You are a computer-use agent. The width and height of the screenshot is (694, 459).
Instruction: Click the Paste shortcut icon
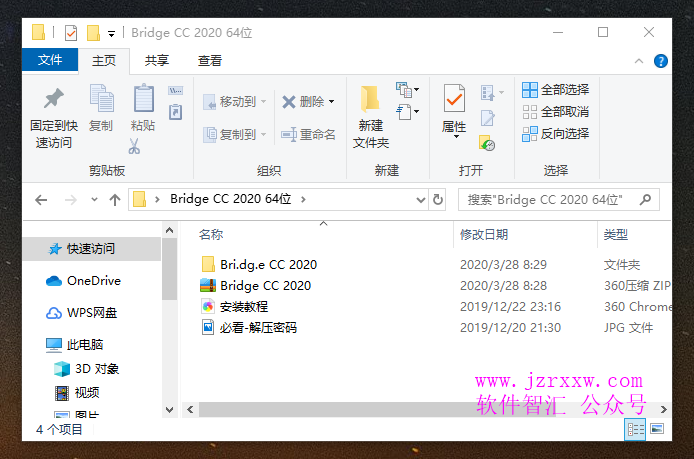coord(175,112)
